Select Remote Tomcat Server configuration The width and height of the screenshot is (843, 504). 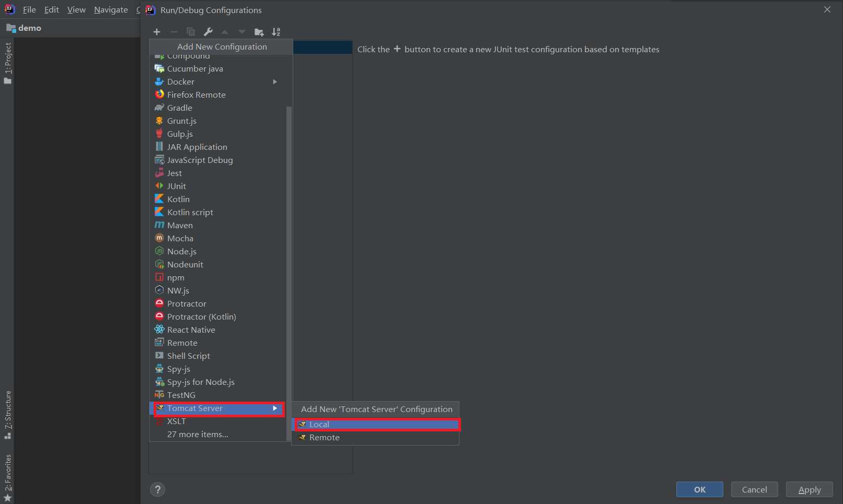pos(375,438)
